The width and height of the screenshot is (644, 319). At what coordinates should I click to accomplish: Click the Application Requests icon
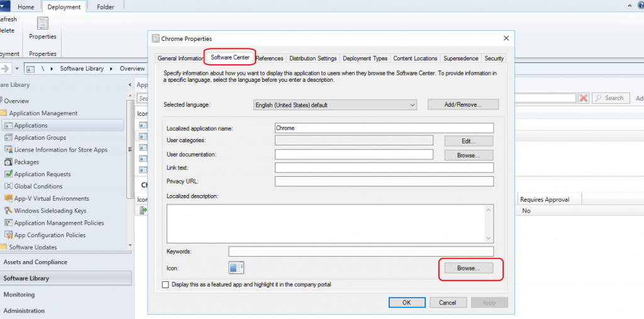click(9, 174)
